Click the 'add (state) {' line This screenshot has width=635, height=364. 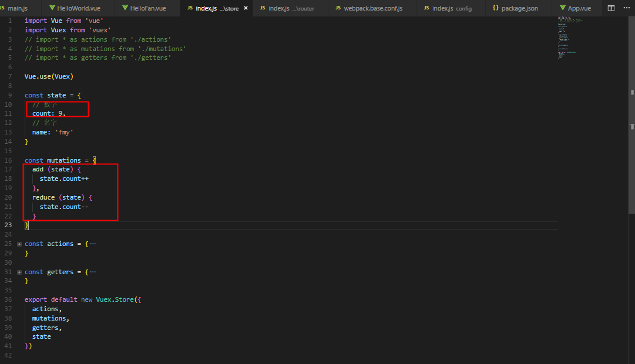coord(56,170)
